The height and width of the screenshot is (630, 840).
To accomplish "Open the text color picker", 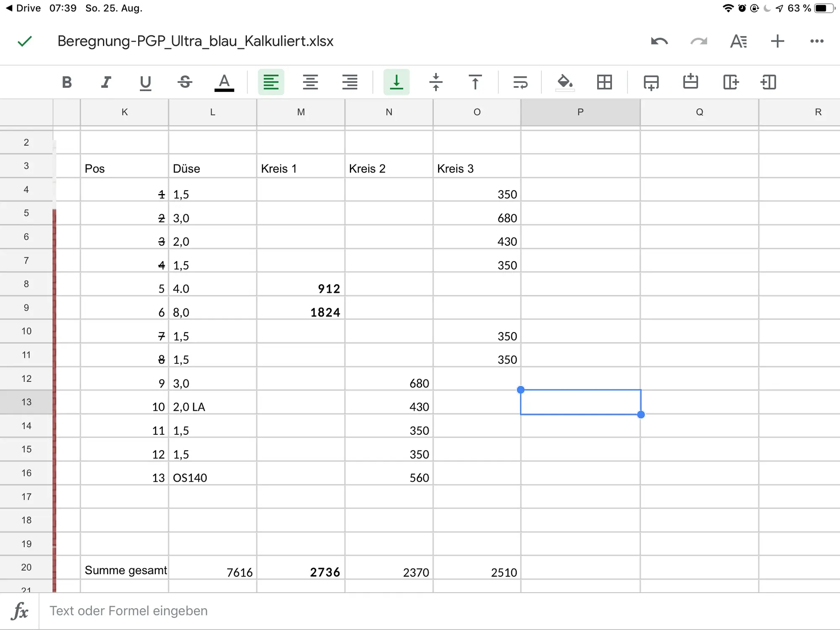I will [x=224, y=82].
